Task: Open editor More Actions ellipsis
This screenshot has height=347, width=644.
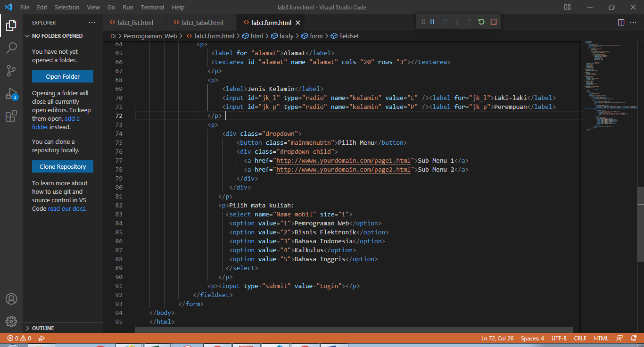Action: 634,22
